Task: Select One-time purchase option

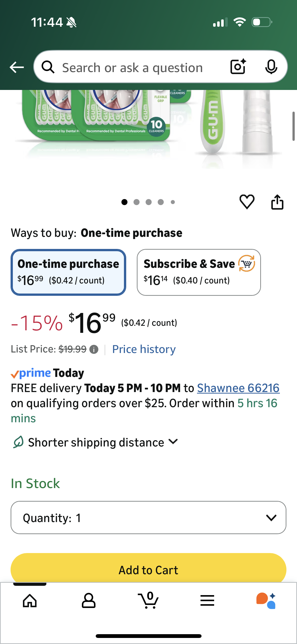Action: click(x=68, y=272)
